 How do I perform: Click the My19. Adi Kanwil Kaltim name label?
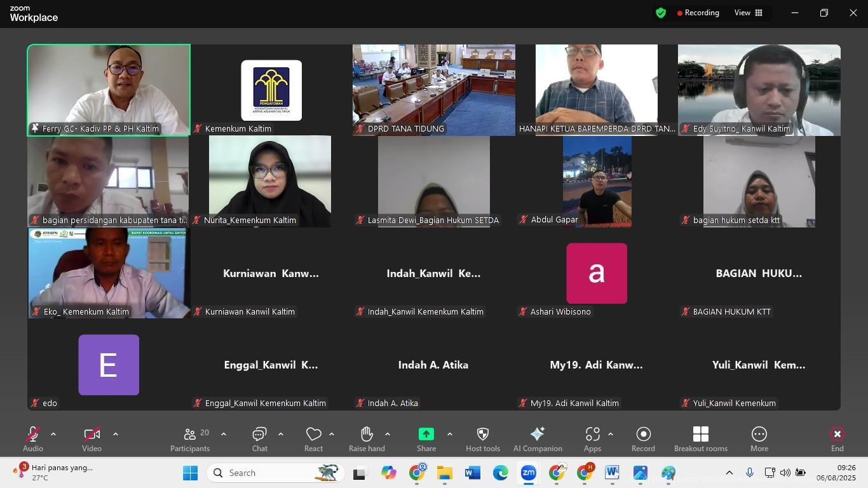coord(574,403)
